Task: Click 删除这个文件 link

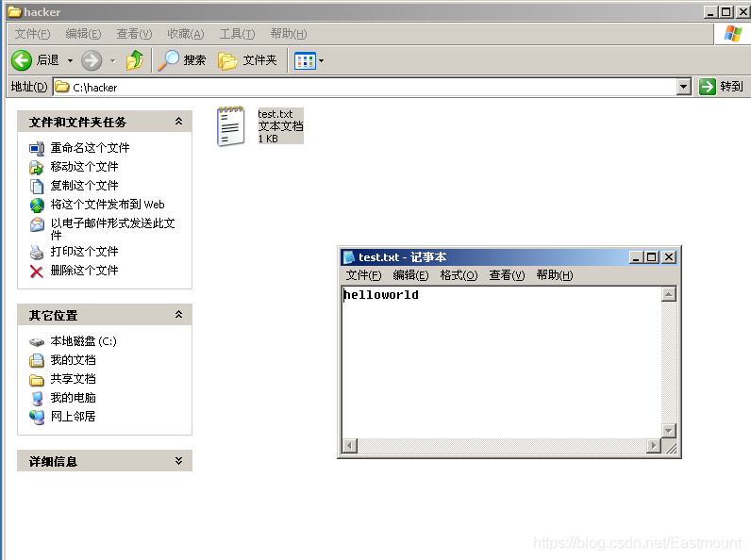Action: pyautogui.click(x=84, y=271)
